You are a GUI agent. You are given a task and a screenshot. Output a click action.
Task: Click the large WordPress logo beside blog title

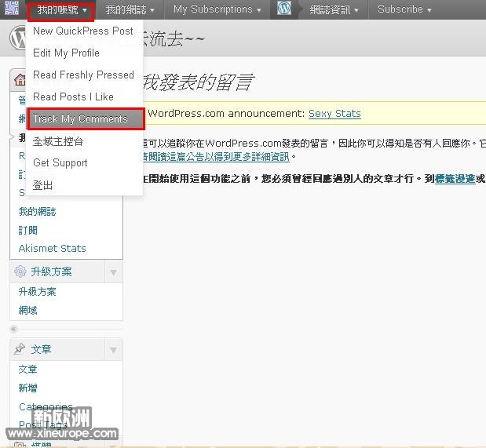17,38
